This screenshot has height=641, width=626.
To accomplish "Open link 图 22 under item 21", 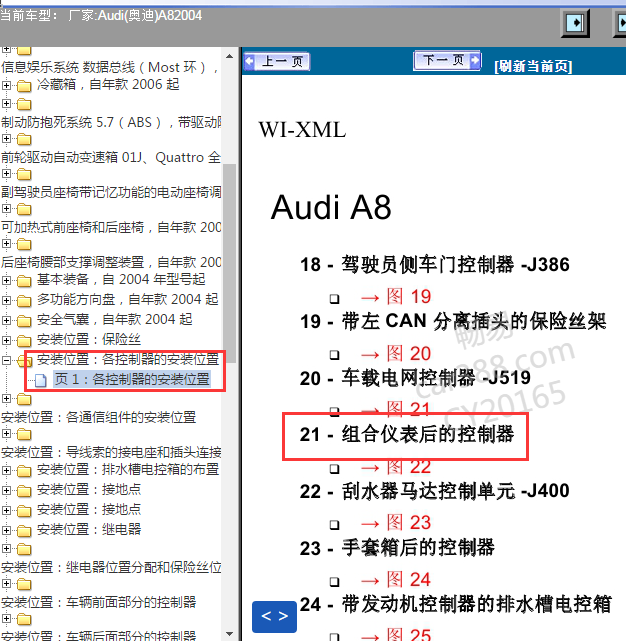I will [x=396, y=466].
